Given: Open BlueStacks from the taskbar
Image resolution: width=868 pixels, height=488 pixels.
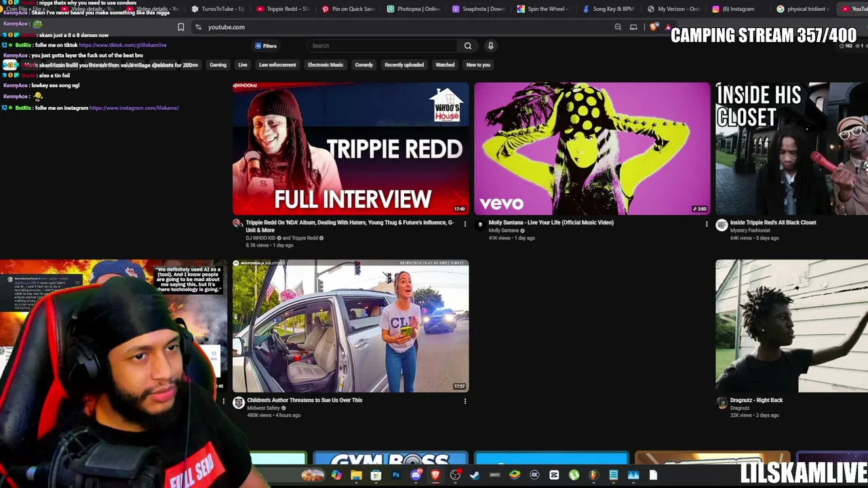Looking at the screenshot, I should coord(515,475).
